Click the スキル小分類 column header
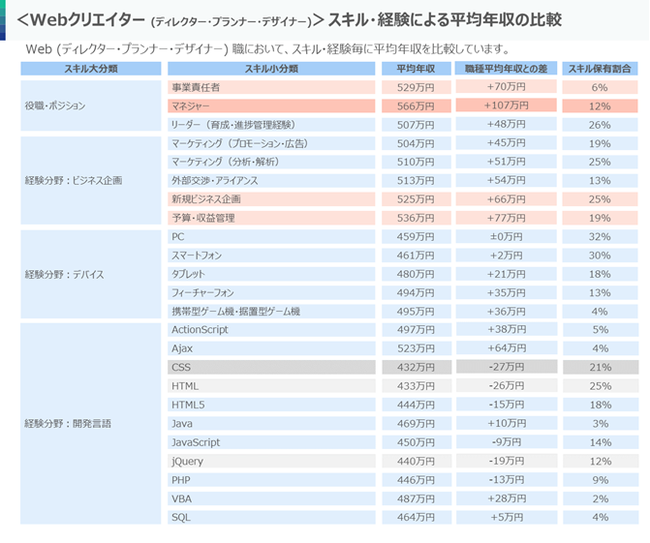 pos(271,69)
